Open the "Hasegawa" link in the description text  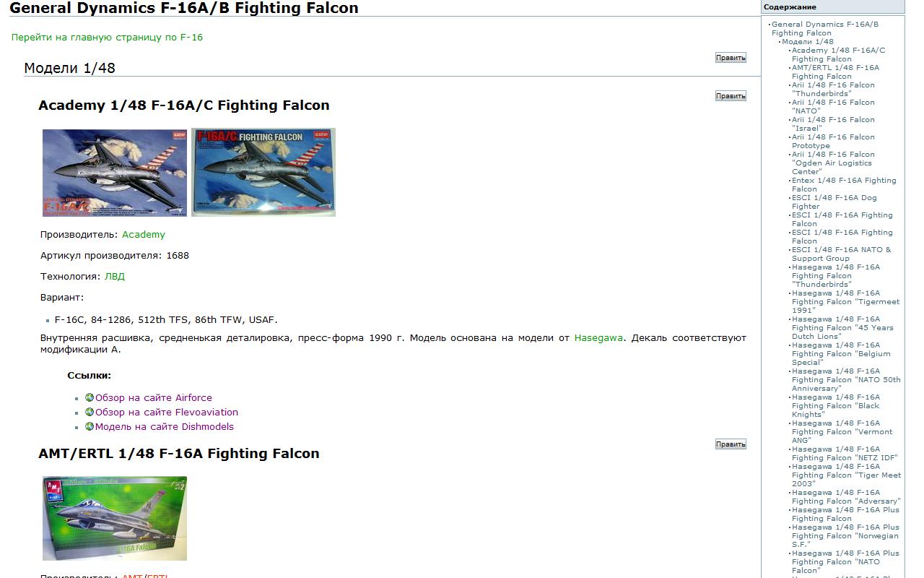[599, 337]
